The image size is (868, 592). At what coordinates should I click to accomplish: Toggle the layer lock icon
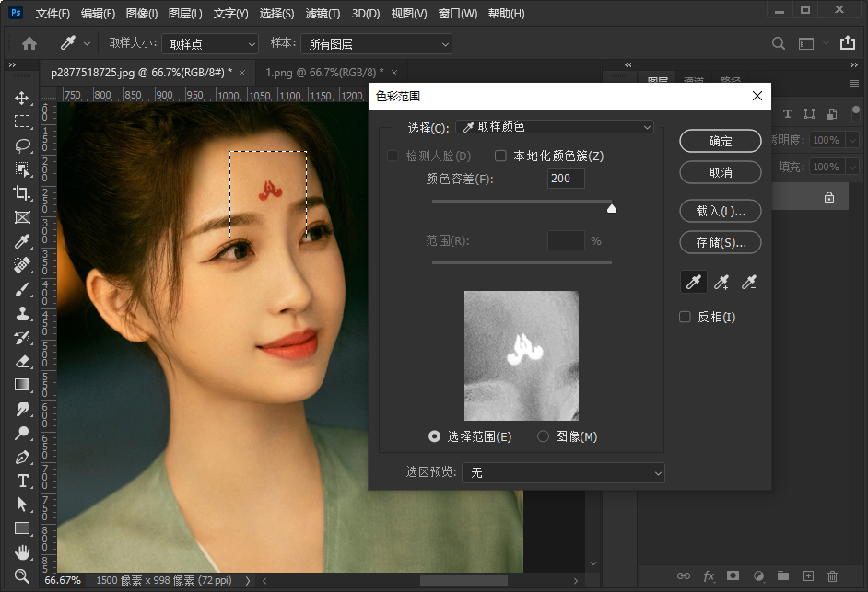pos(829,198)
